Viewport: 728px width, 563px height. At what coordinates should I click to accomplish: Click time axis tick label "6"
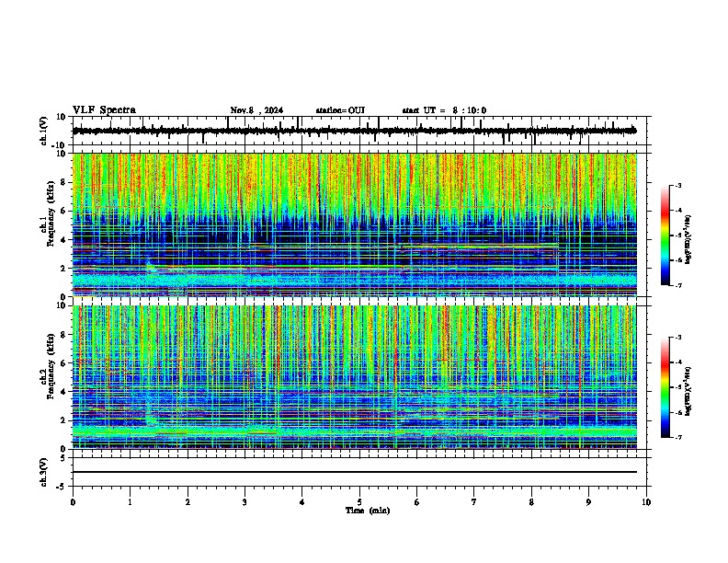[417, 502]
